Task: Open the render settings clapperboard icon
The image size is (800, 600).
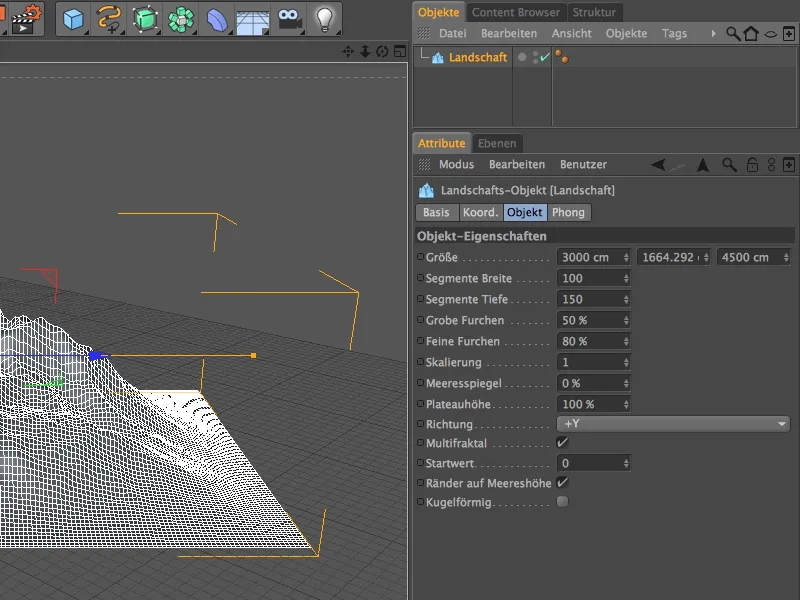Action: coord(27,19)
